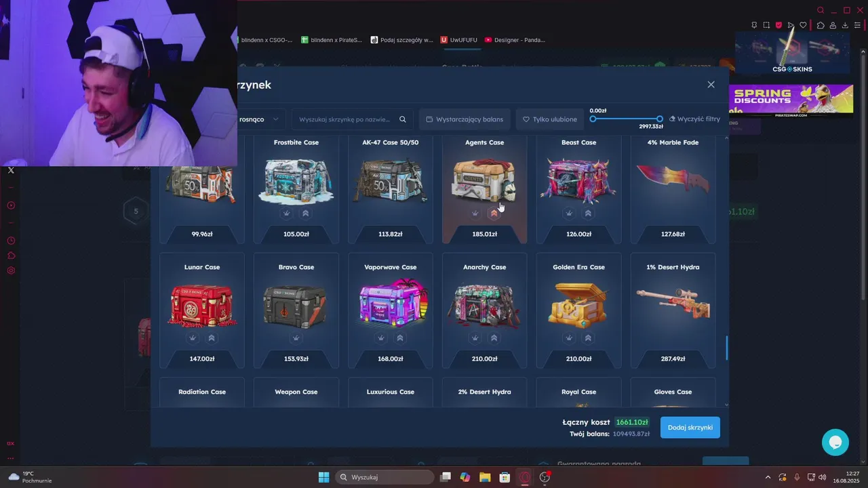
Task: Click the chevrons icon under Anarchy Case
Action: click(x=494, y=338)
